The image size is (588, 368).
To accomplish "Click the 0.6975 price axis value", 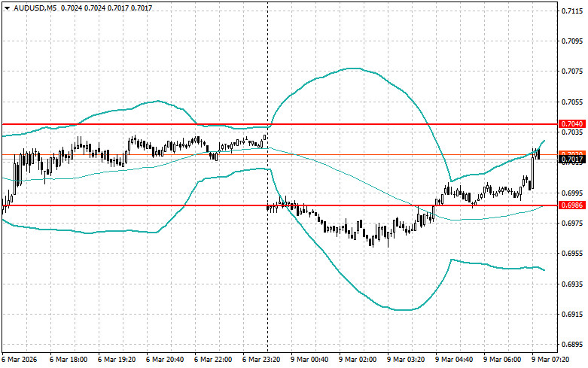I will click(x=572, y=224).
